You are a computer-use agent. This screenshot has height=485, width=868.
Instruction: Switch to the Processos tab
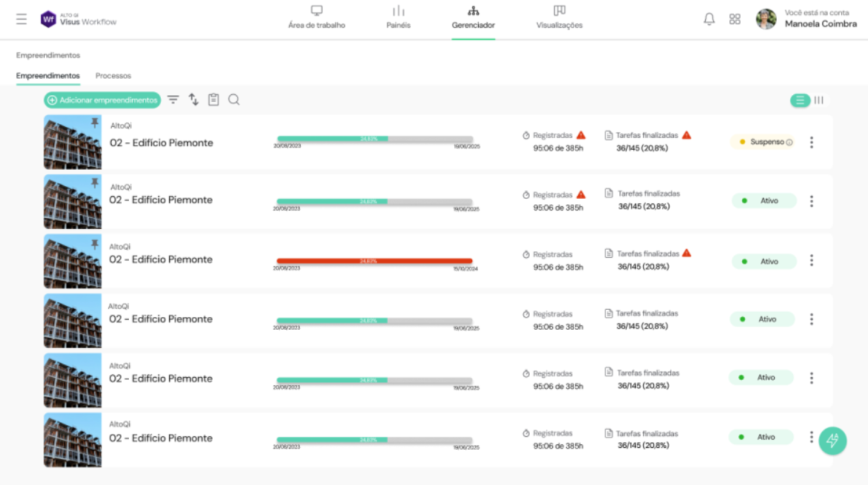pos(113,76)
